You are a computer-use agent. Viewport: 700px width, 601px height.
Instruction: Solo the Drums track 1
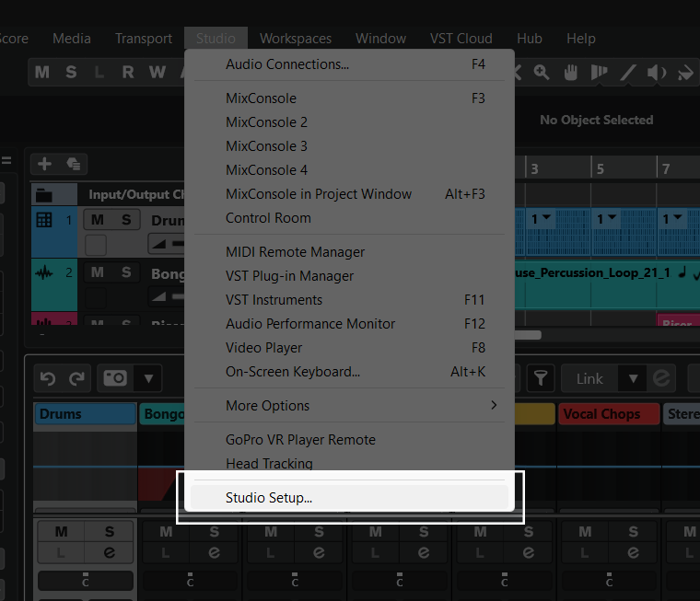126,220
